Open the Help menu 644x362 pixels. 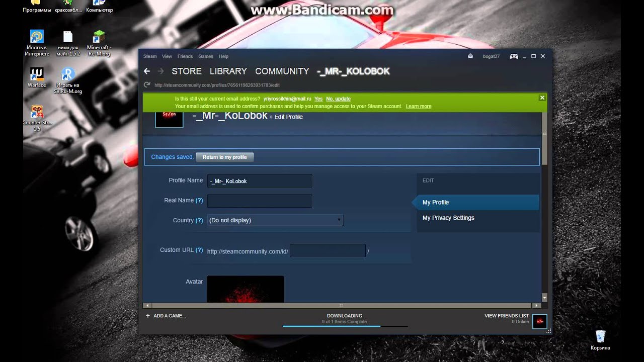tap(223, 56)
